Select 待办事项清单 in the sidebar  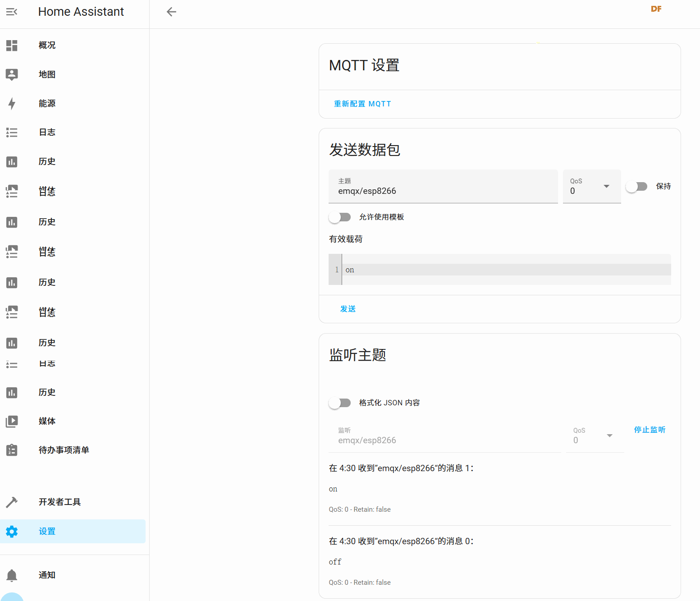[x=64, y=450]
